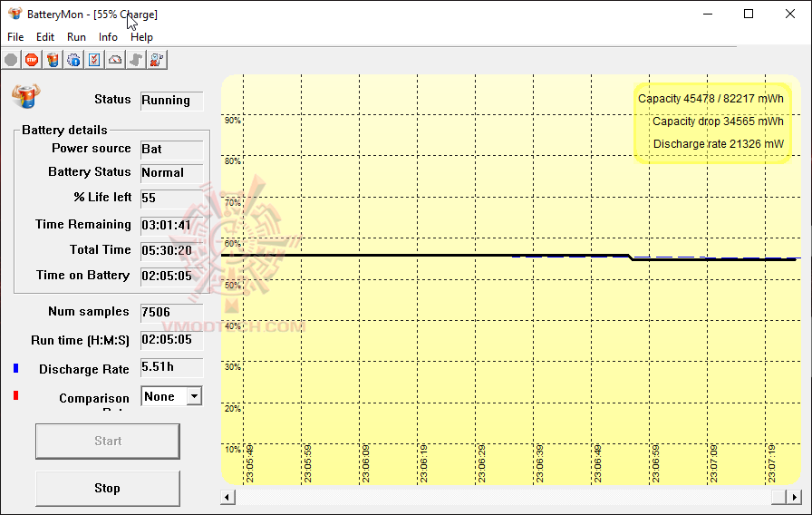The width and height of the screenshot is (812, 515).
Task: Click the clear log icon with red X
Action: (157, 60)
